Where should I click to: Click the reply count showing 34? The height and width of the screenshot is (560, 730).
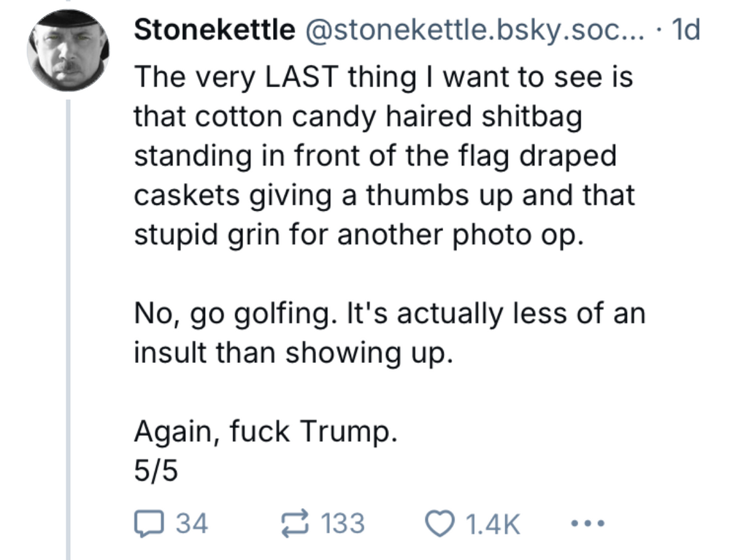[x=193, y=523]
